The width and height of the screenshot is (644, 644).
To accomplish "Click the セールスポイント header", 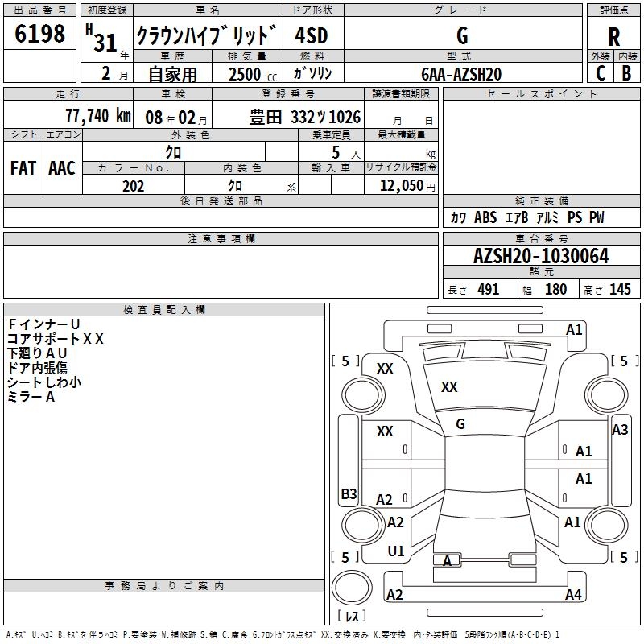I will pos(541,93).
